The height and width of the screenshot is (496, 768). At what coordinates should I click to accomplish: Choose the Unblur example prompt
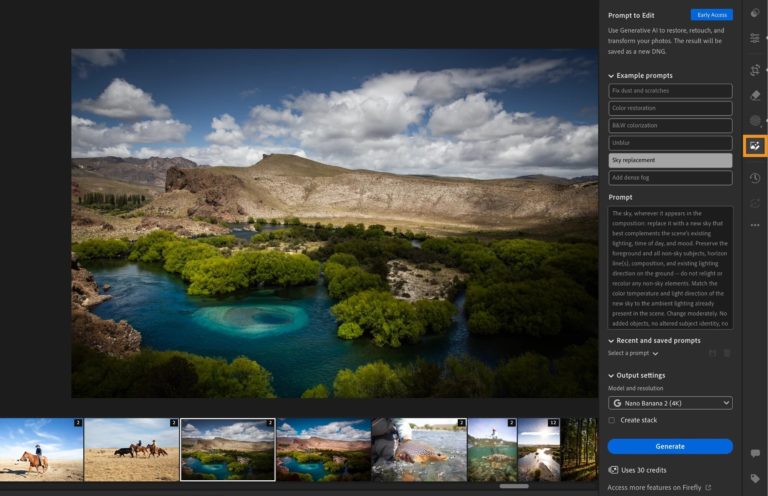670,143
